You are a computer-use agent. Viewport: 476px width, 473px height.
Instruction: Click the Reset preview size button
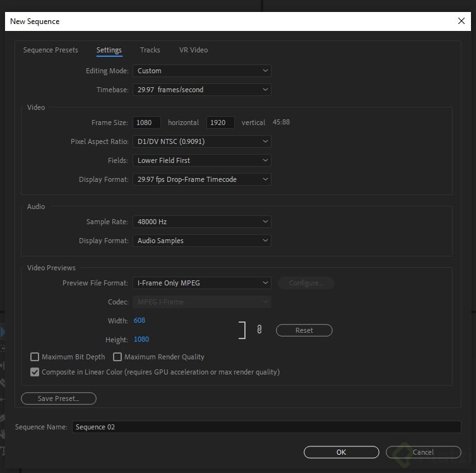304,330
